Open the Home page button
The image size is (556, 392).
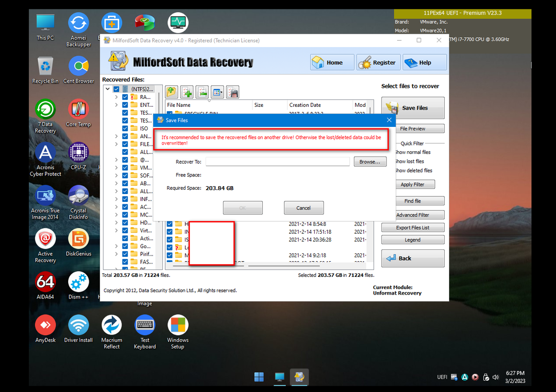pyautogui.click(x=332, y=62)
